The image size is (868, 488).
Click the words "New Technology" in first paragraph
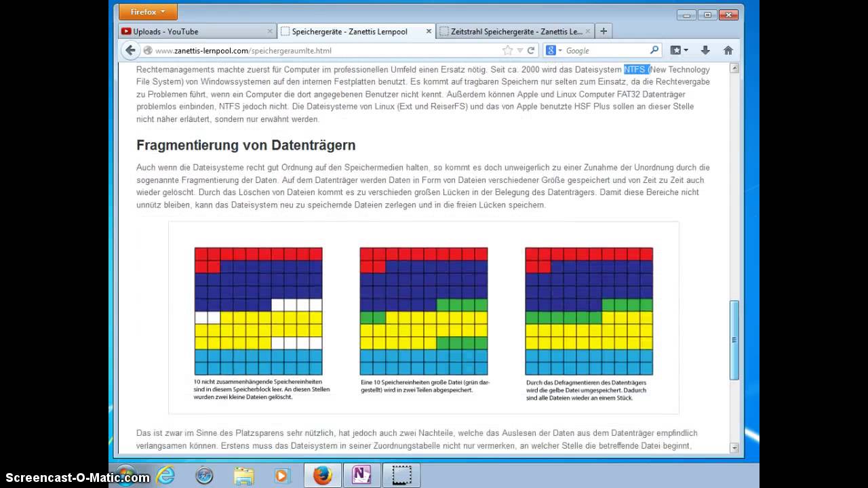pyautogui.click(x=681, y=69)
